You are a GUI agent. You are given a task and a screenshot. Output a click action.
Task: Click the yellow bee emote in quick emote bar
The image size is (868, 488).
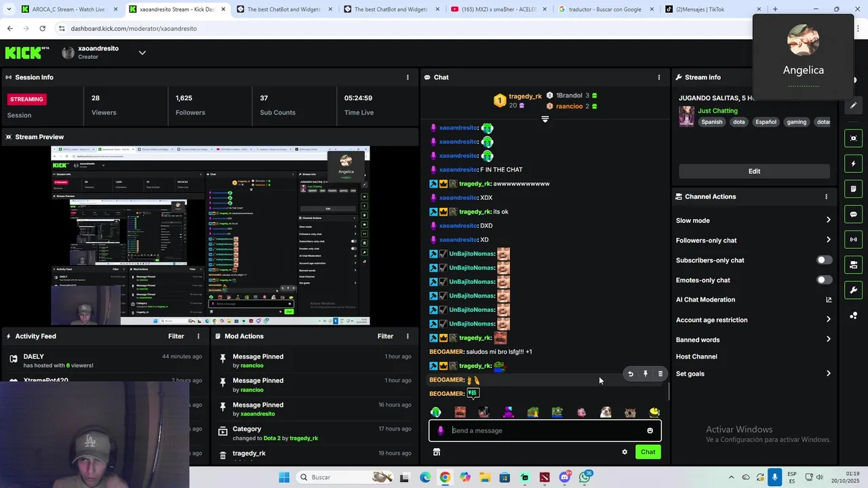tap(654, 412)
